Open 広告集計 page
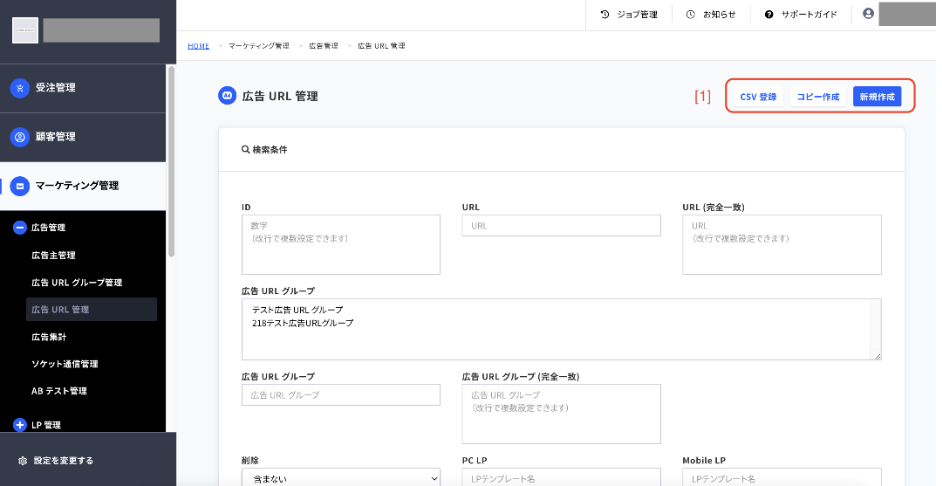The image size is (942, 486). 49,337
